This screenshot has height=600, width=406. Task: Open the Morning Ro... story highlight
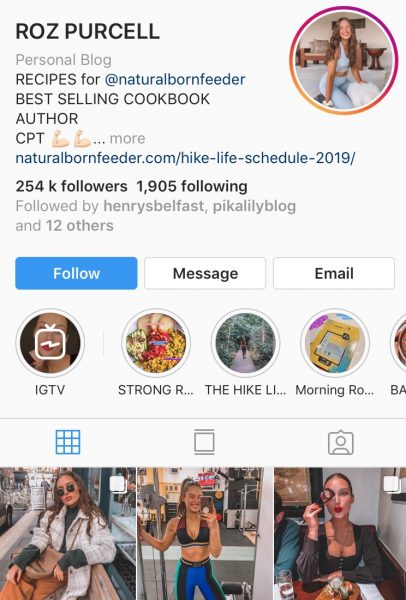(x=335, y=343)
